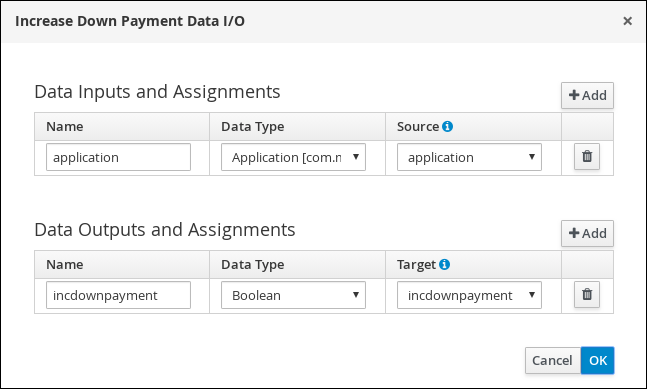Show info about the Target column
This screenshot has height=389, width=647.
click(x=444, y=264)
